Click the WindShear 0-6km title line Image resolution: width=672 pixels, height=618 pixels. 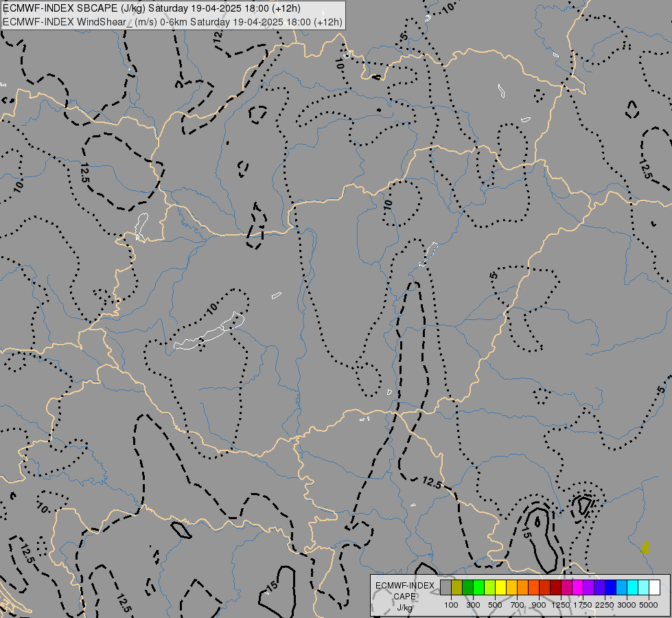(x=172, y=22)
